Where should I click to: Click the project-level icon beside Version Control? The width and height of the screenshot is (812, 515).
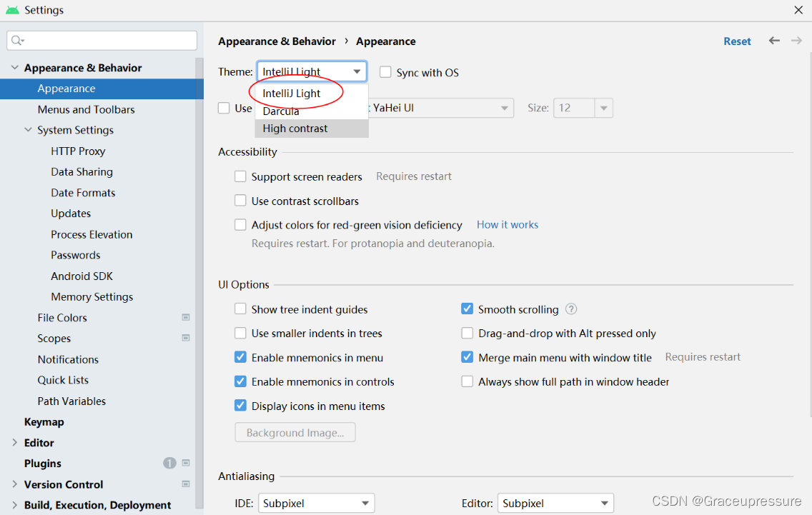pos(186,484)
